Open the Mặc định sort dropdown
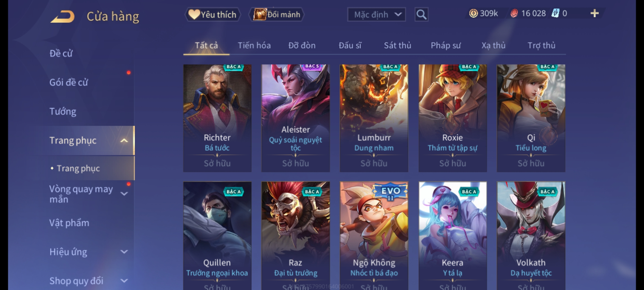Image resolution: width=644 pixels, height=290 pixels. tap(376, 15)
